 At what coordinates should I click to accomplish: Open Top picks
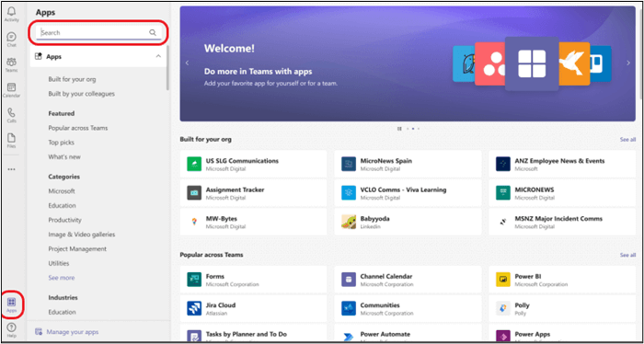62,143
